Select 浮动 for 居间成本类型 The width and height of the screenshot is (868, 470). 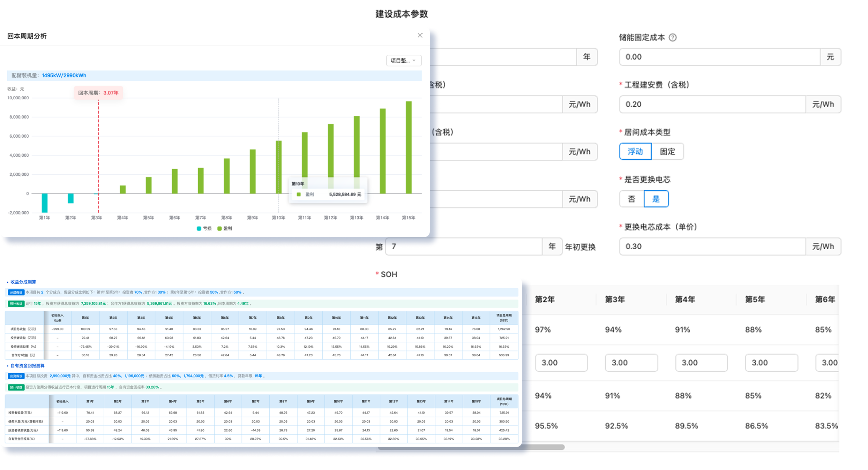point(635,152)
